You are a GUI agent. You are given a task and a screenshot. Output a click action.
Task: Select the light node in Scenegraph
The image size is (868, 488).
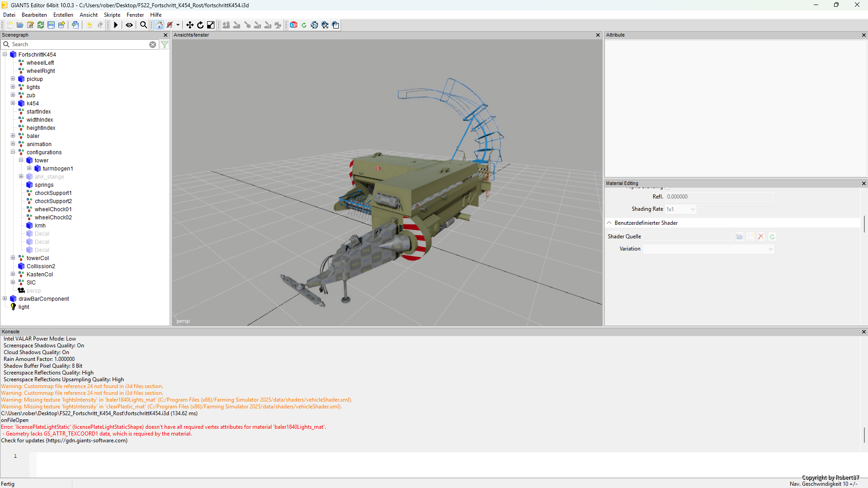click(x=24, y=307)
